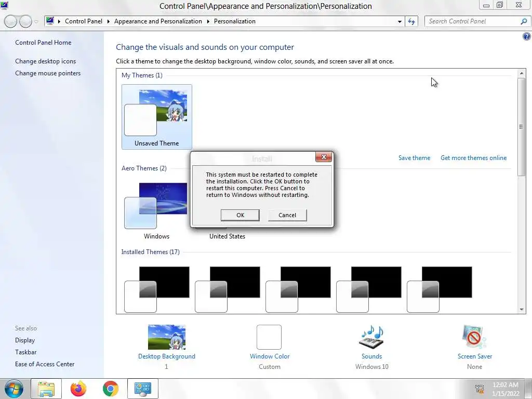Click the theme list scroll up arrow
Image resolution: width=532 pixels, height=399 pixels.
coord(522,73)
